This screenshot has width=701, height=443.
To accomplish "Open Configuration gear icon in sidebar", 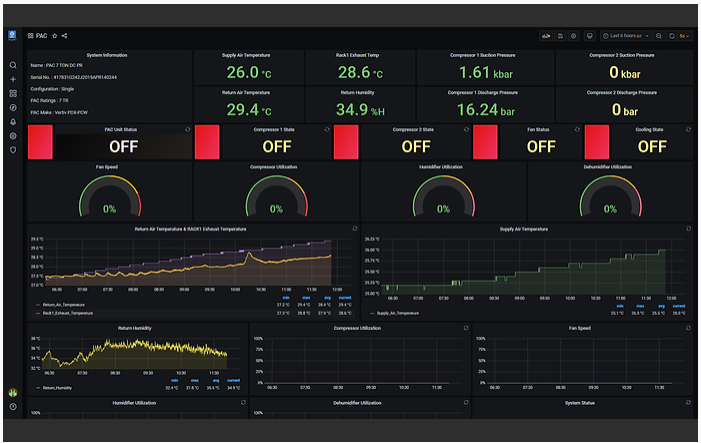I will [x=13, y=136].
